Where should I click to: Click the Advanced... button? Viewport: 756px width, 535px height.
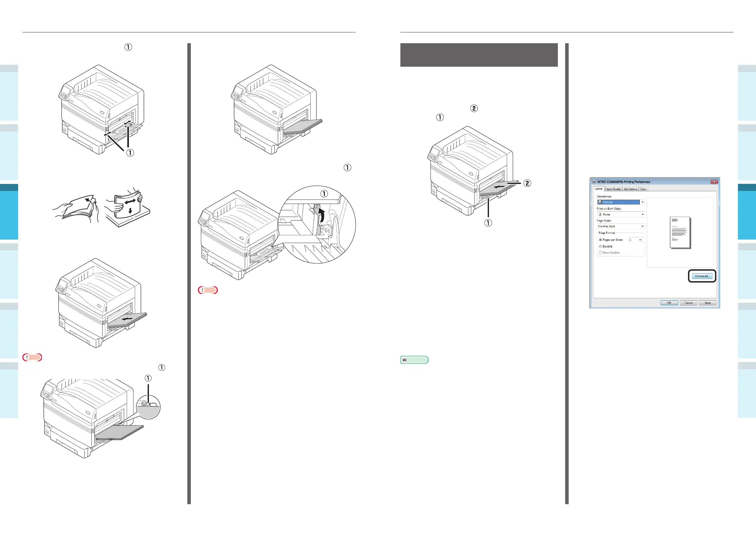coord(702,276)
